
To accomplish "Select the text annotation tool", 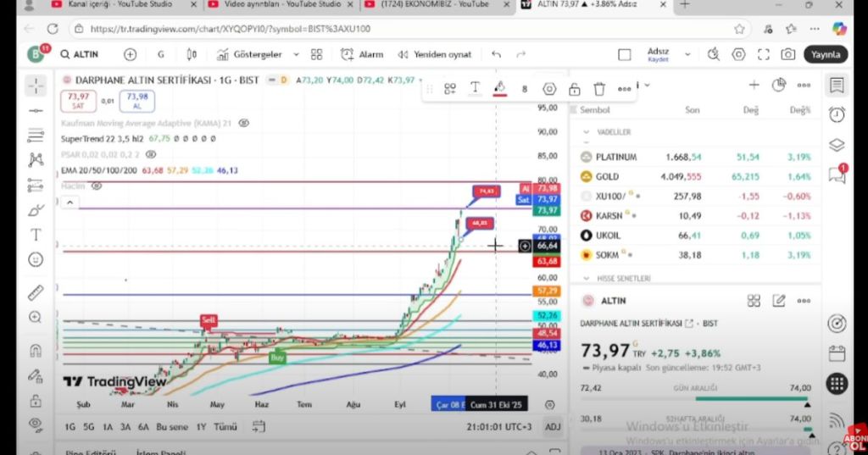I will tap(36, 235).
